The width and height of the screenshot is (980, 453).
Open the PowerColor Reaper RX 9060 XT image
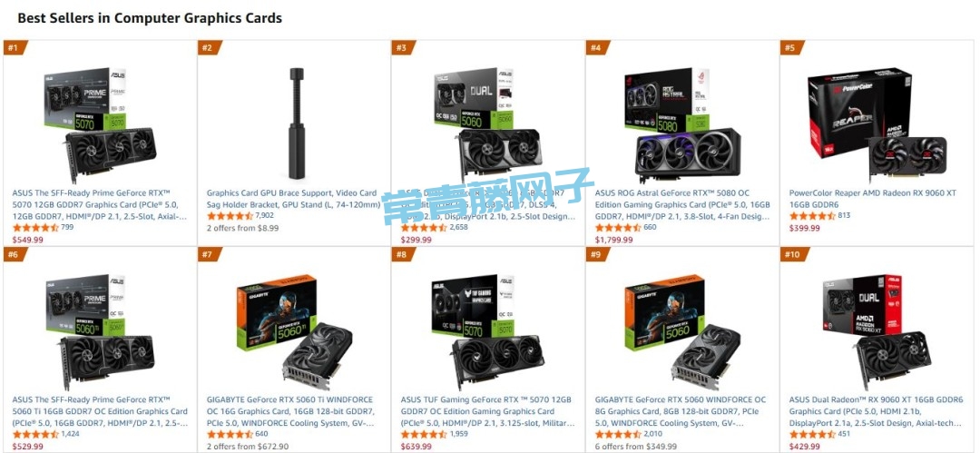coord(877,122)
